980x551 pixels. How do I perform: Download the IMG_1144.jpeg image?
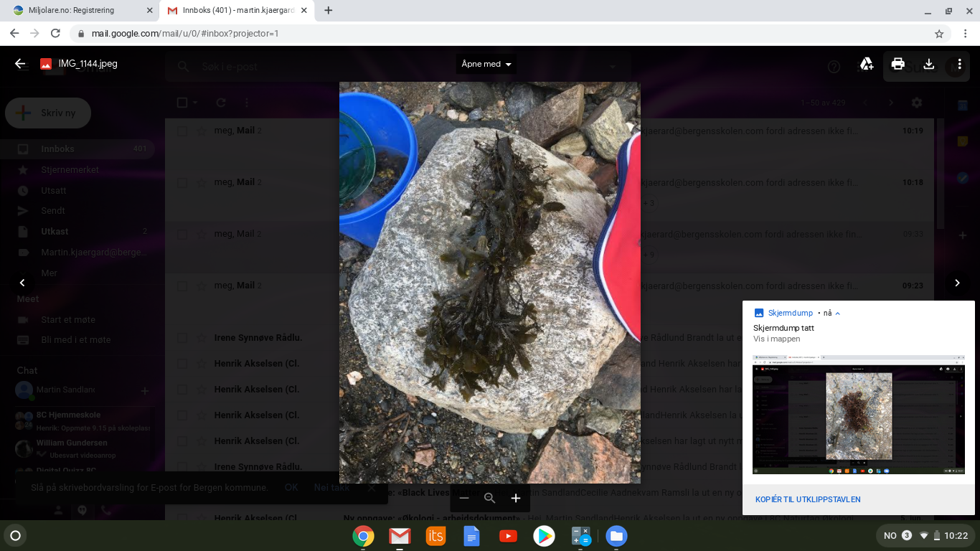pos(928,64)
